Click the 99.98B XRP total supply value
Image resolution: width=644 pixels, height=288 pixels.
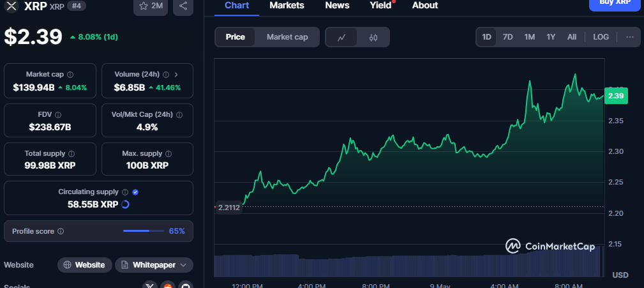click(x=50, y=166)
